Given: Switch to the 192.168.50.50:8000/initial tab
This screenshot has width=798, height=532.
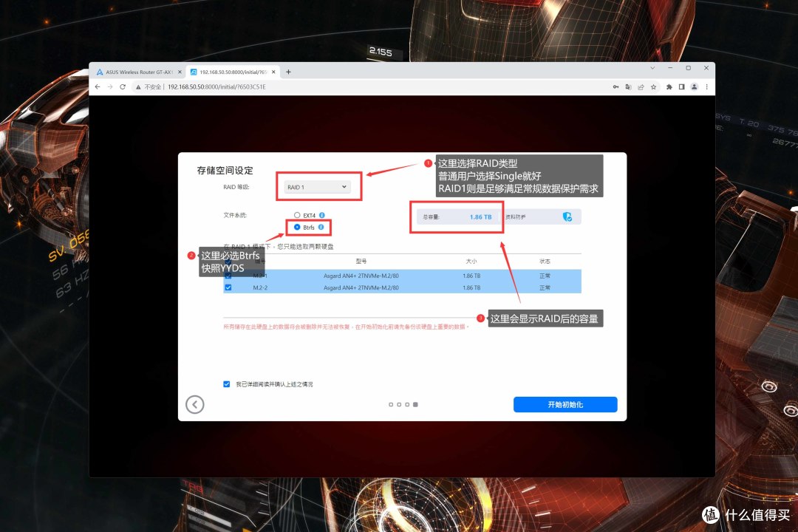Looking at the screenshot, I should click(233, 72).
